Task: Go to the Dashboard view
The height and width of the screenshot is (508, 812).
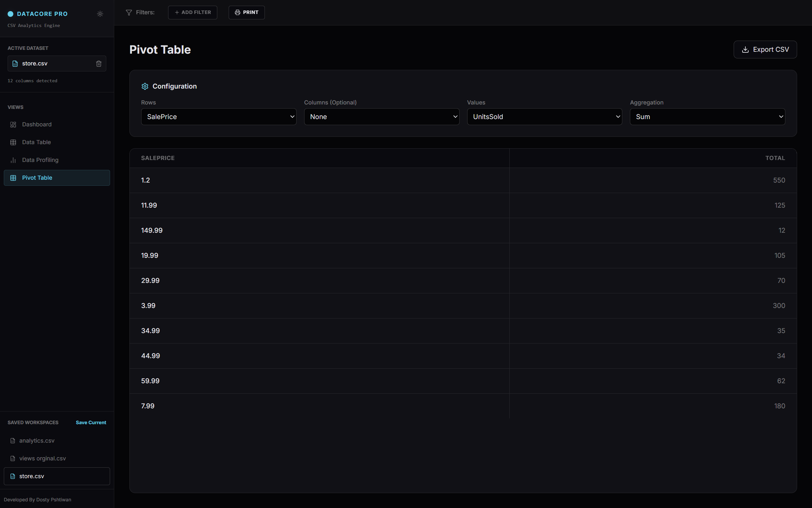Action: point(57,125)
